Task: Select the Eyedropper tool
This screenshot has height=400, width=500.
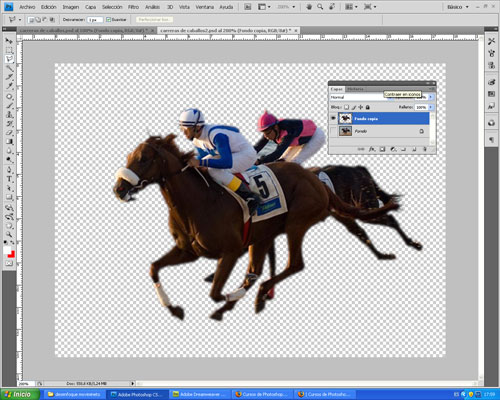Action: (9, 86)
